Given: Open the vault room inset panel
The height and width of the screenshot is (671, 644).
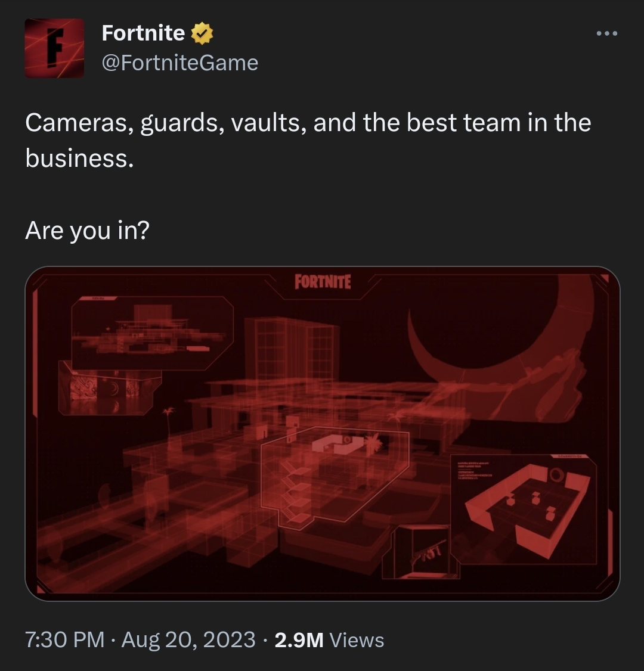Looking at the screenshot, I should pos(524,510).
